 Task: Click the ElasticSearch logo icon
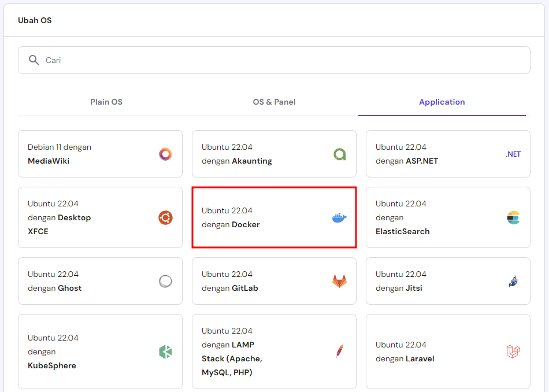pos(513,217)
